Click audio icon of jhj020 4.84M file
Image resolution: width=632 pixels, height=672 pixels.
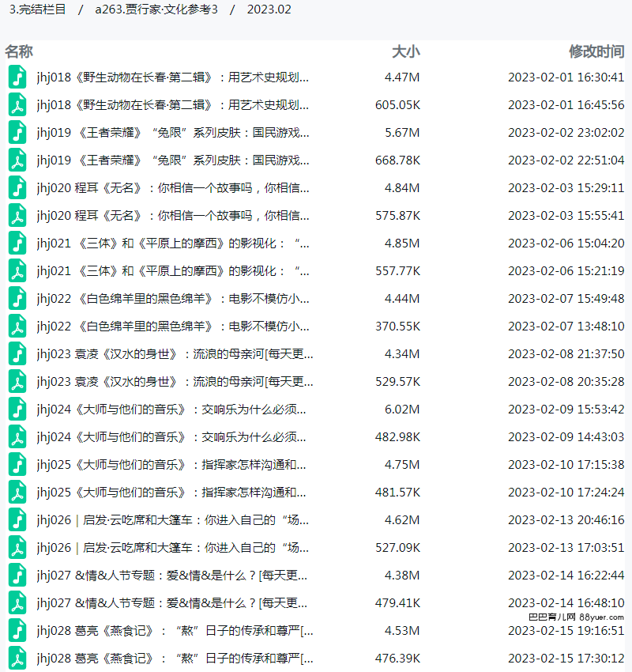(x=17, y=187)
